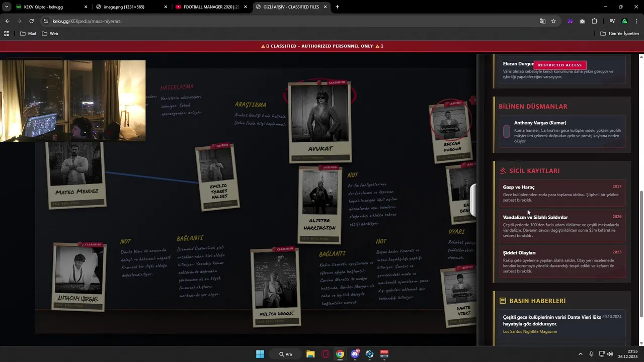Click the site info icon beside URL
This screenshot has height=362, width=644.
[46, 21]
